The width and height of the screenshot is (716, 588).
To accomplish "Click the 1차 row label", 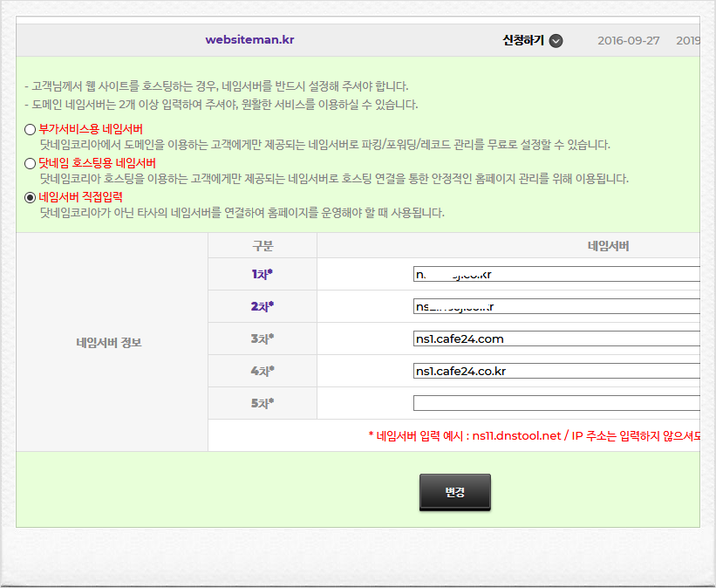I will click(x=263, y=274).
